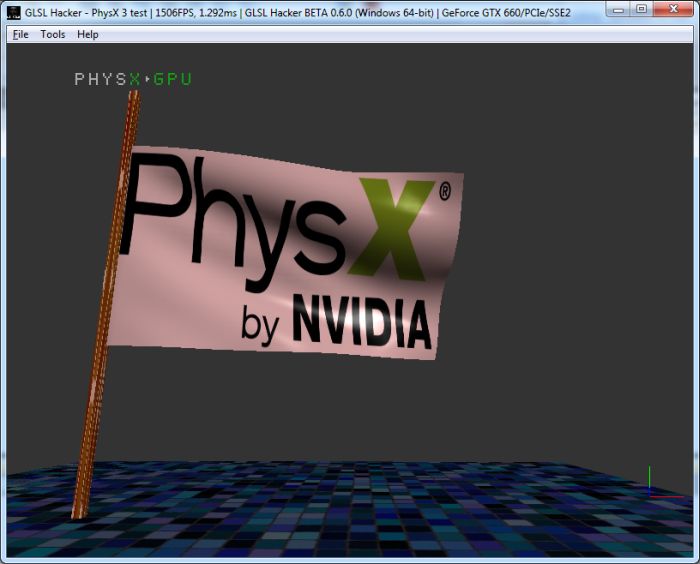Image resolution: width=700 pixels, height=564 pixels.
Task: Minimize the GLSL Hacker window
Action: coord(618,9)
